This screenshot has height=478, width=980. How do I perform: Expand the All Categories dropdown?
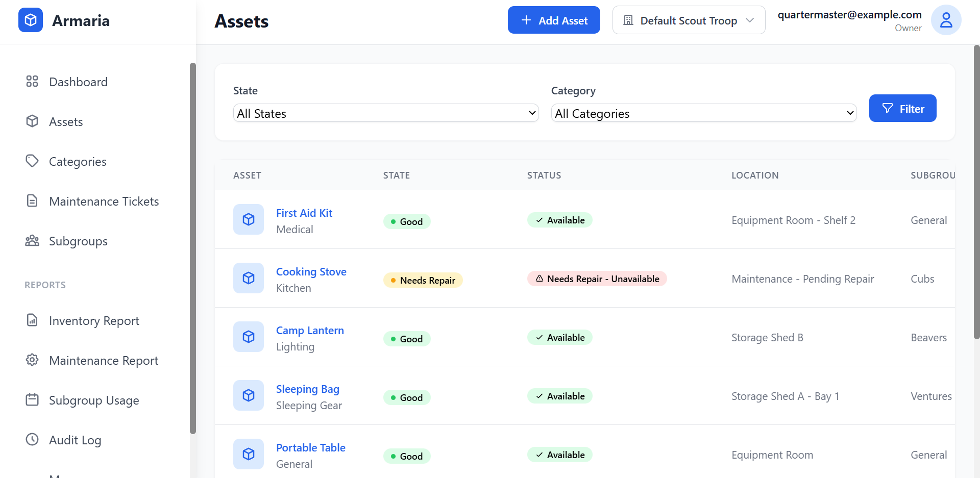[x=703, y=113]
